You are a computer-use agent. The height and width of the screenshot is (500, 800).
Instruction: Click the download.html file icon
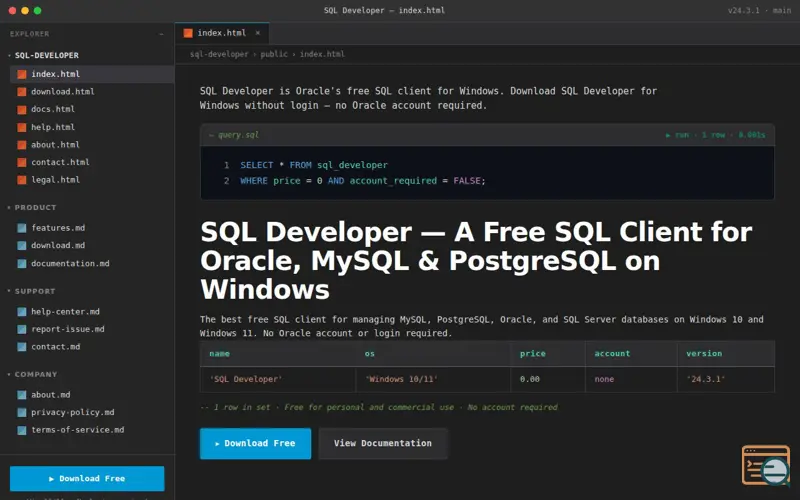click(x=22, y=92)
